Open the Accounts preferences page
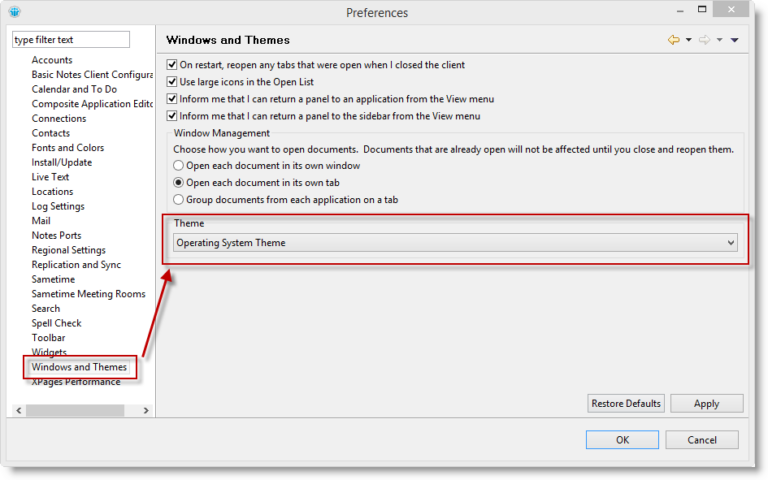This screenshot has width=768, height=480. tap(52, 60)
